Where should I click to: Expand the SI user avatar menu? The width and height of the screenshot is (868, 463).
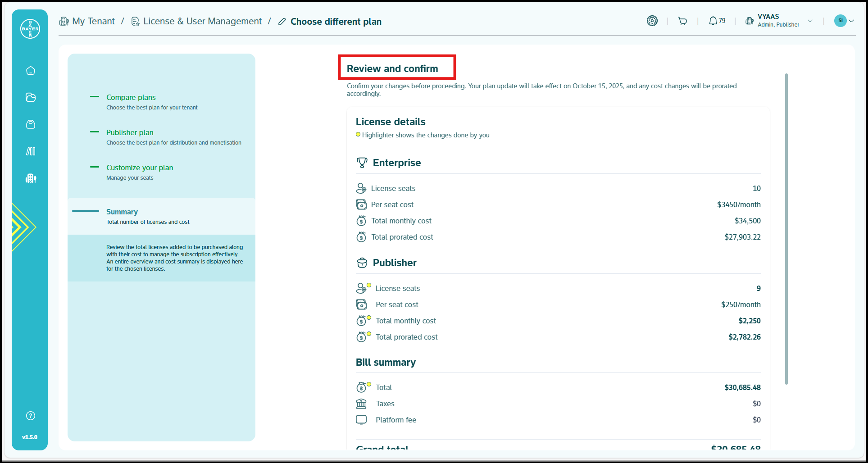tap(844, 21)
